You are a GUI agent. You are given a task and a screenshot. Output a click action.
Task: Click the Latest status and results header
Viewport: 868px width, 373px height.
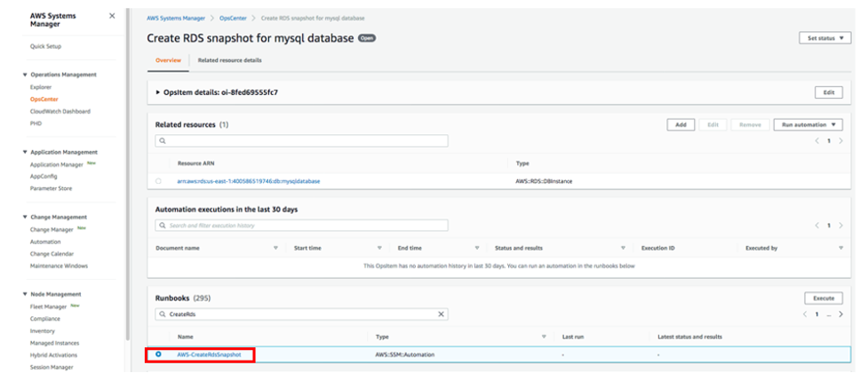point(689,337)
